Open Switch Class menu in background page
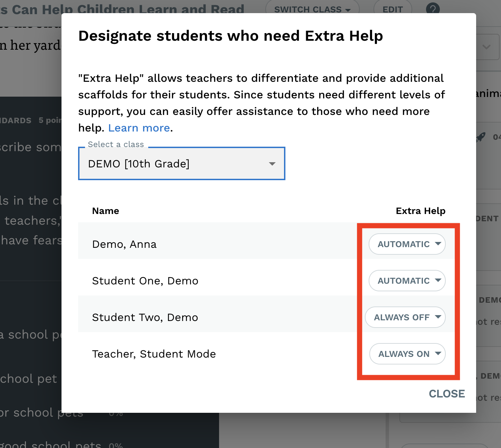 312,9
